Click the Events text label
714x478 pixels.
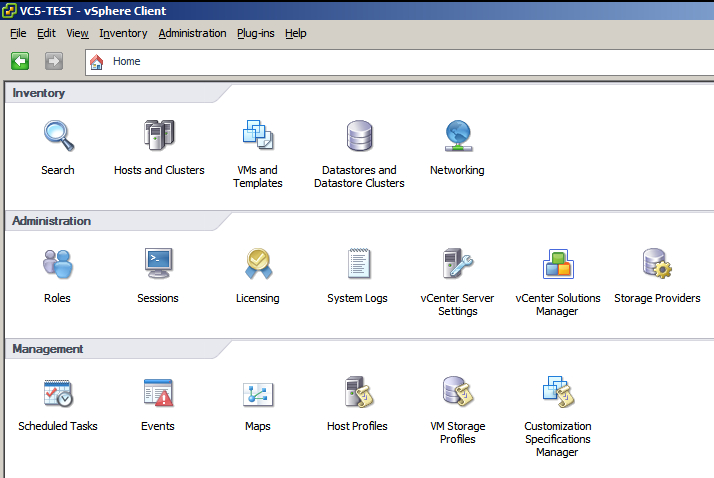point(158,426)
